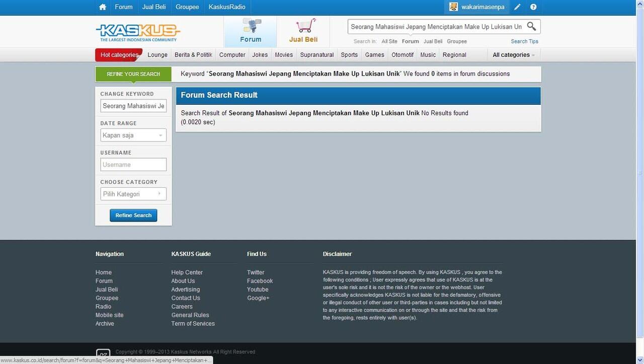This screenshot has height=364, width=644.
Task: Open the Sports category
Action: point(349,55)
